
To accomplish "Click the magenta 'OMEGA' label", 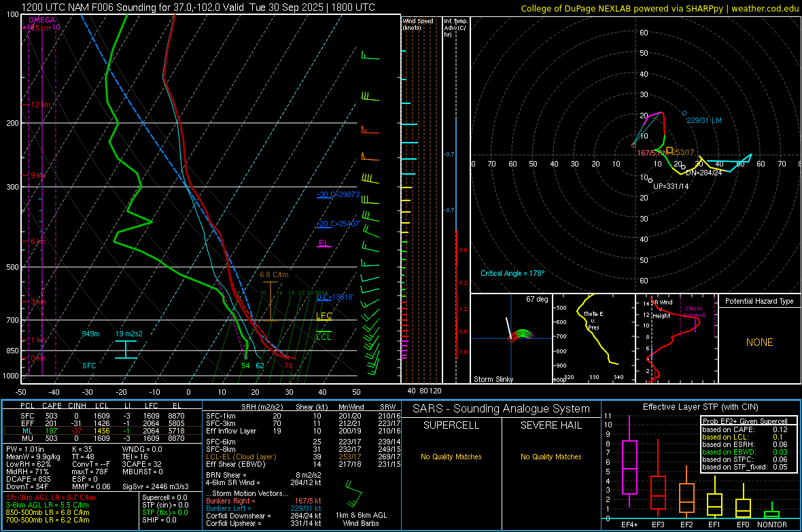I will (x=42, y=20).
